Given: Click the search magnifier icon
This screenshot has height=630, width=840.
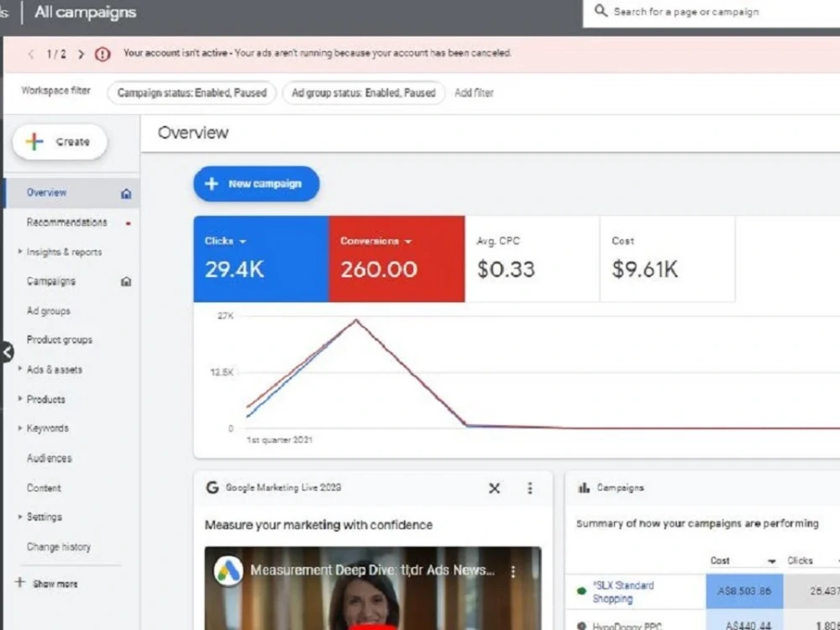Looking at the screenshot, I should click(601, 11).
